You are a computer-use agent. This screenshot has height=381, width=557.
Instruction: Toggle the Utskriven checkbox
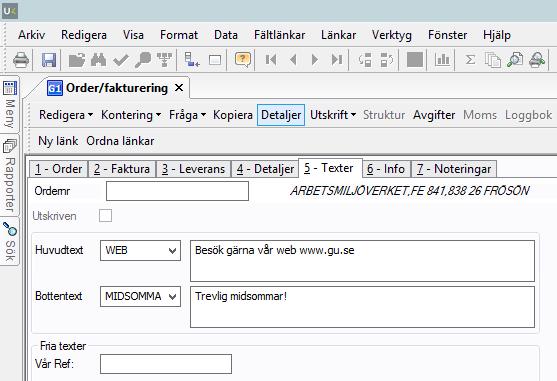pyautogui.click(x=106, y=216)
